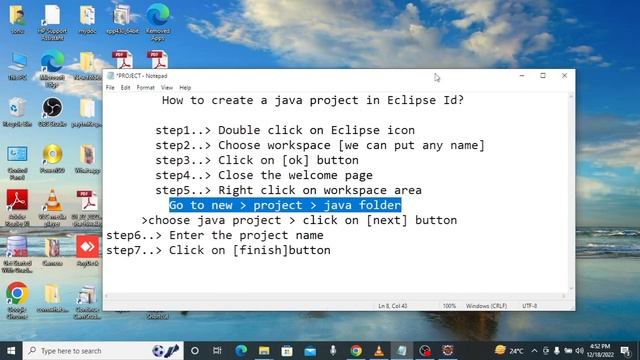Screen dimensions: 640x360
Task: Click the 'step2..> Choose workspace' line
Action: pos(320,145)
